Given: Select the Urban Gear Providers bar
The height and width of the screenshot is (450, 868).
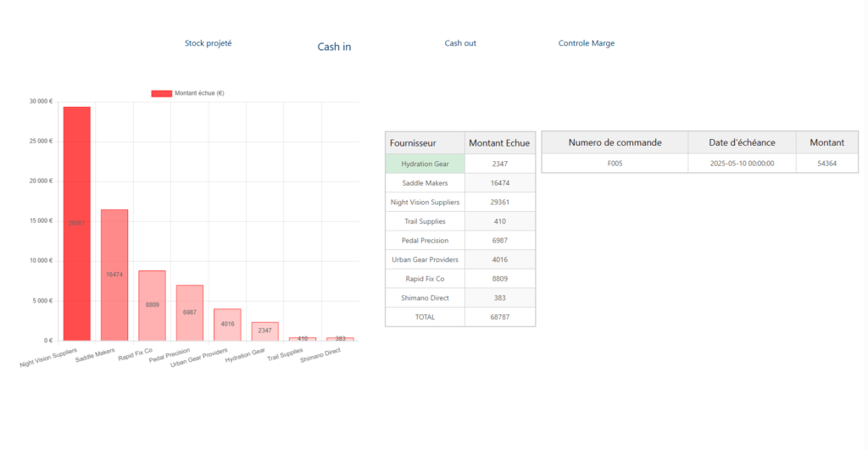Looking at the screenshot, I should [x=227, y=325].
